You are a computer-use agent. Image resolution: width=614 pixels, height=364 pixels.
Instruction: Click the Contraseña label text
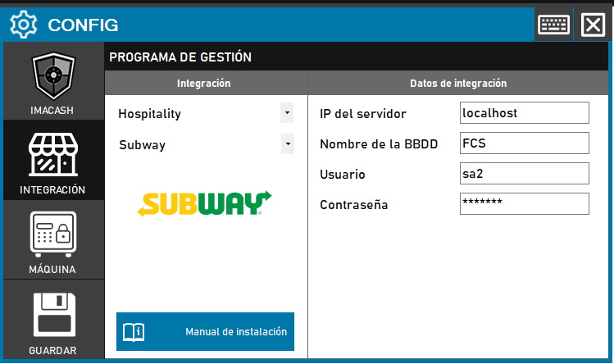coord(353,204)
